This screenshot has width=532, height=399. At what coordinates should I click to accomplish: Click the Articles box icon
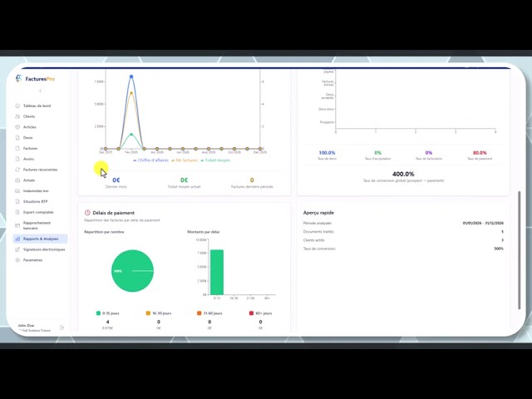(x=17, y=127)
